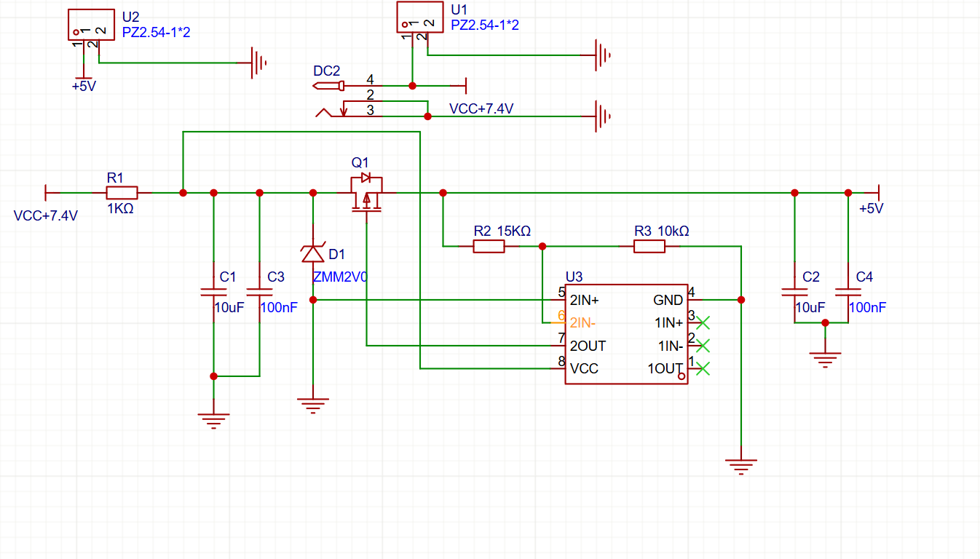
Task: Select the R2 resistor symbol
Action: tap(489, 247)
